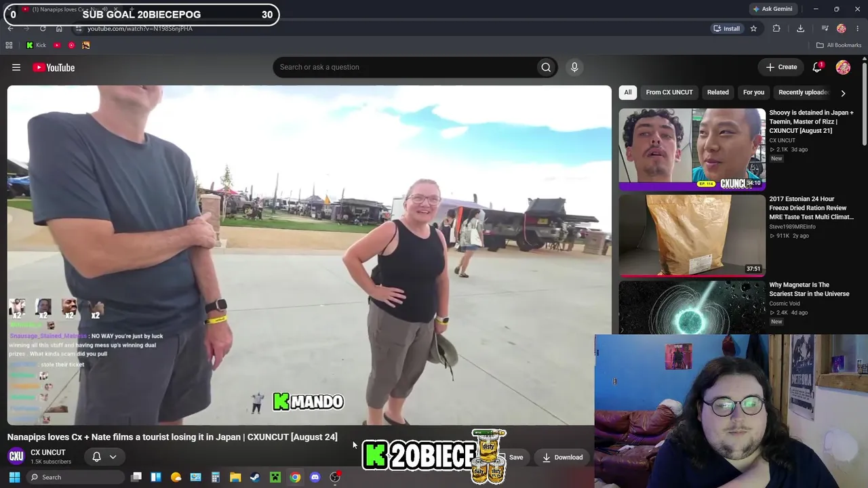
Task: Click the Windows taskbar Search box
Action: coord(75,477)
